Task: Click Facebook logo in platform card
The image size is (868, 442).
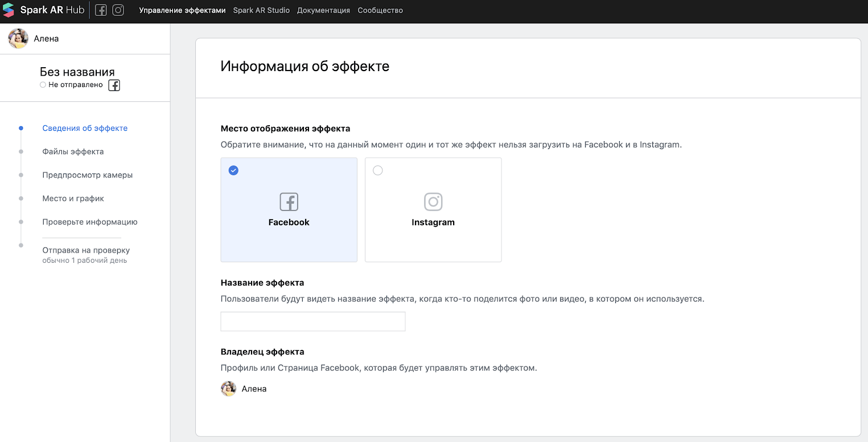Action: click(x=289, y=202)
